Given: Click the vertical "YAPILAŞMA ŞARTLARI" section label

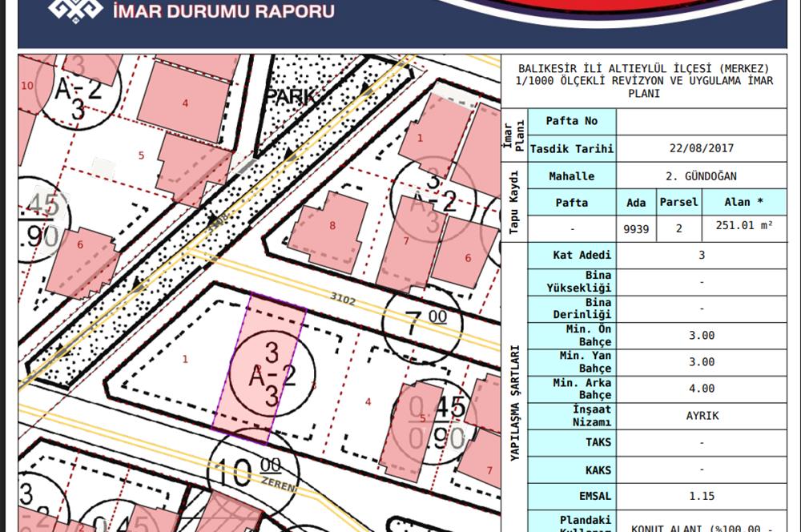Looking at the screenshot, I should click(514, 403).
